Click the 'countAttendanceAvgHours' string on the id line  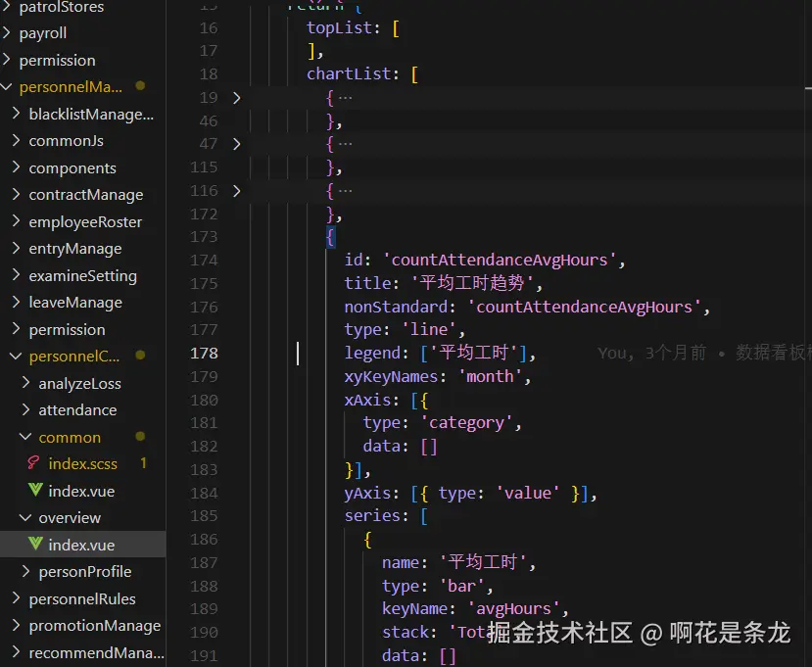[x=500, y=260]
